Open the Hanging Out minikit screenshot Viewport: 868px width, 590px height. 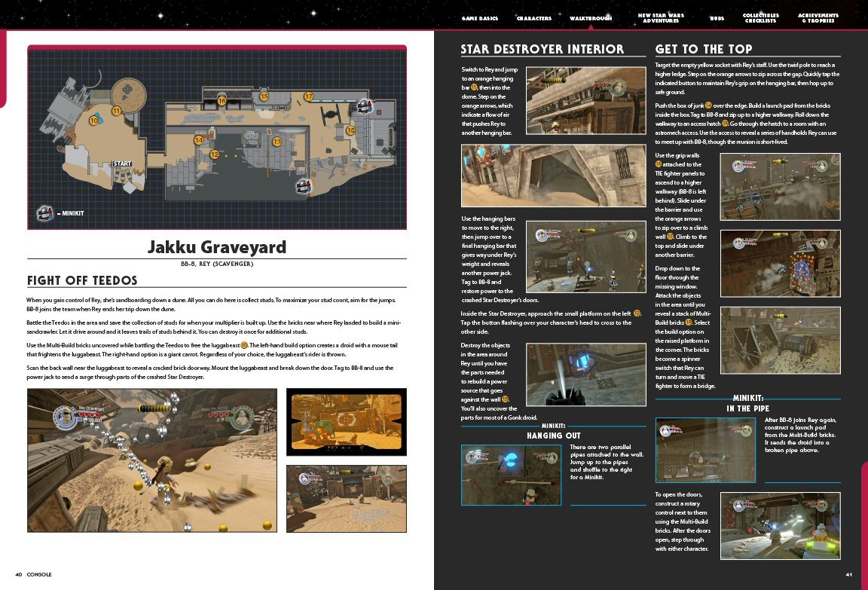511,475
